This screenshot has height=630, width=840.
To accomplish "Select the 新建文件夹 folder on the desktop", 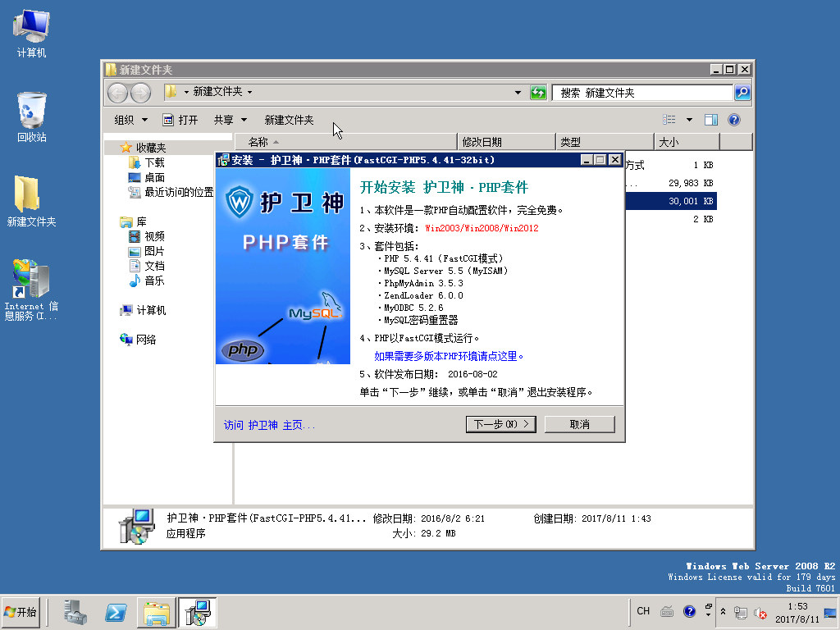I will coord(31,201).
